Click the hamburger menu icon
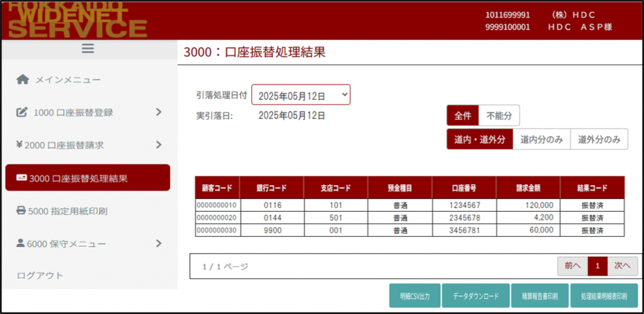 (x=87, y=48)
